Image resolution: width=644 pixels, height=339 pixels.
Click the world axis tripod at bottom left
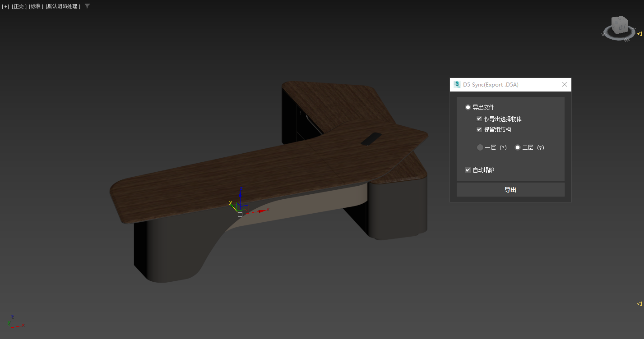14,321
